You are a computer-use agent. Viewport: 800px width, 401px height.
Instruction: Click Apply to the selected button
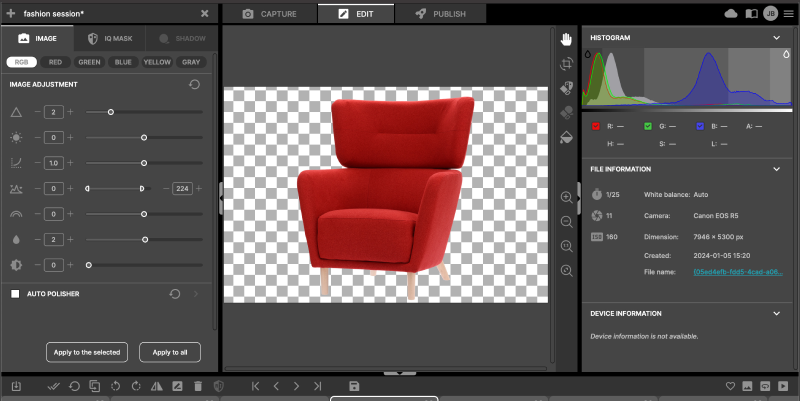coord(87,352)
